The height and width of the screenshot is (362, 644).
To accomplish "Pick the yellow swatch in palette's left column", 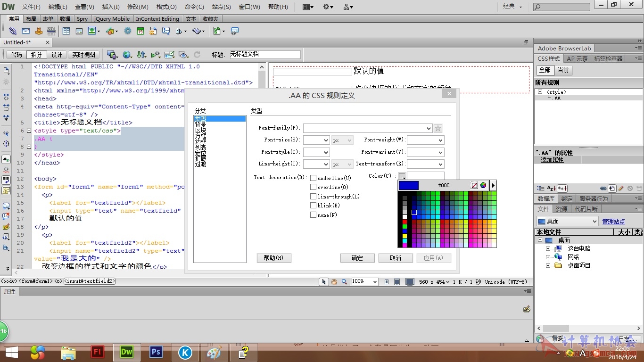I will [405, 236].
